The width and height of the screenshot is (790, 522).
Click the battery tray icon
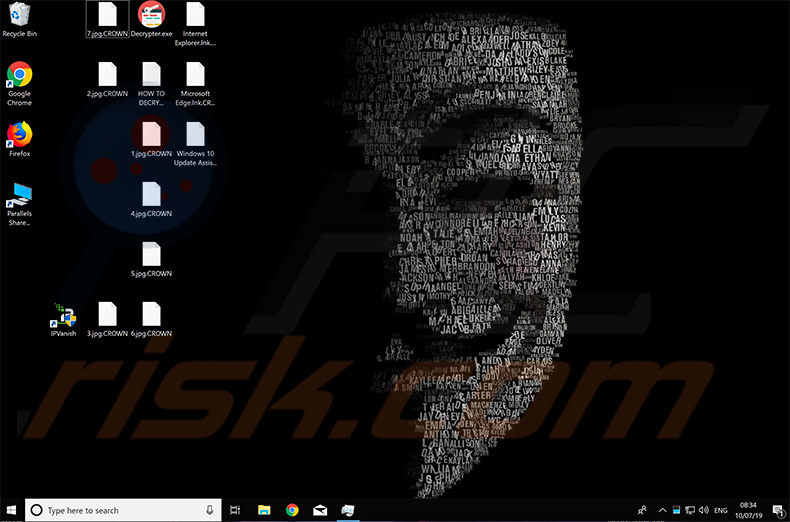(x=676, y=510)
